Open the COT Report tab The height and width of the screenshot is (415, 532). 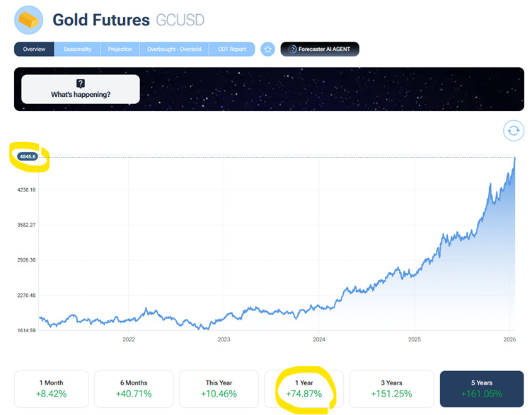point(232,49)
